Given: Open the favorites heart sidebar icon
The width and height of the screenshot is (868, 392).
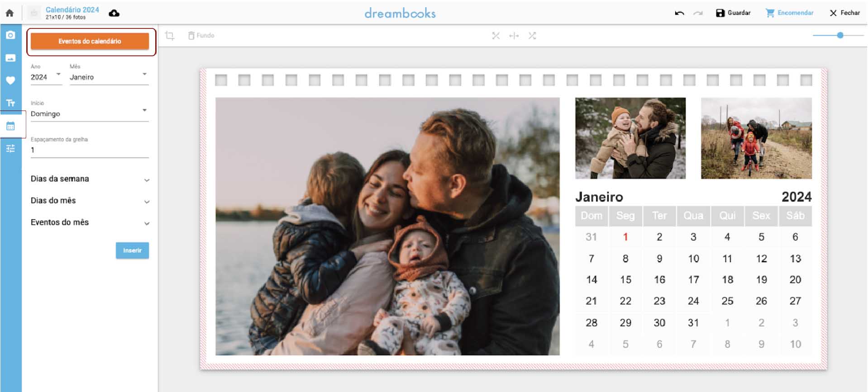Looking at the screenshot, I should [x=10, y=80].
